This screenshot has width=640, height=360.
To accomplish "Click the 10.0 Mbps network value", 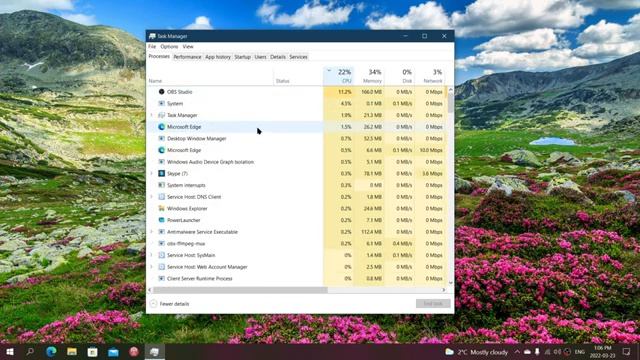I will (x=431, y=150).
